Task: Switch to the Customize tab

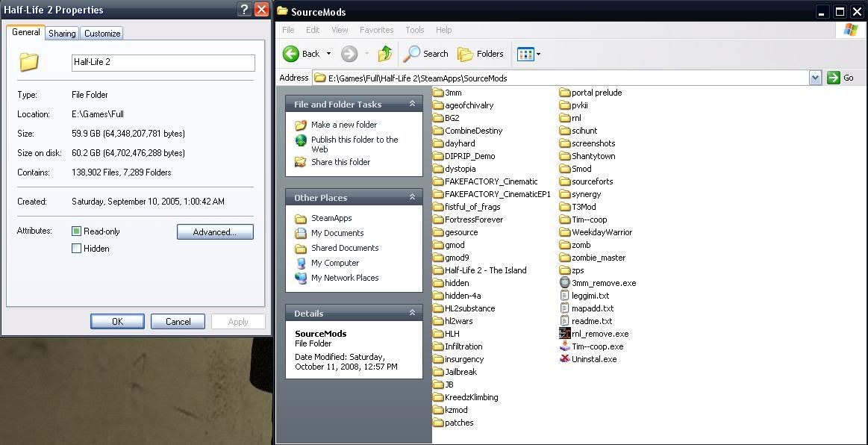Action: point(102,33)
